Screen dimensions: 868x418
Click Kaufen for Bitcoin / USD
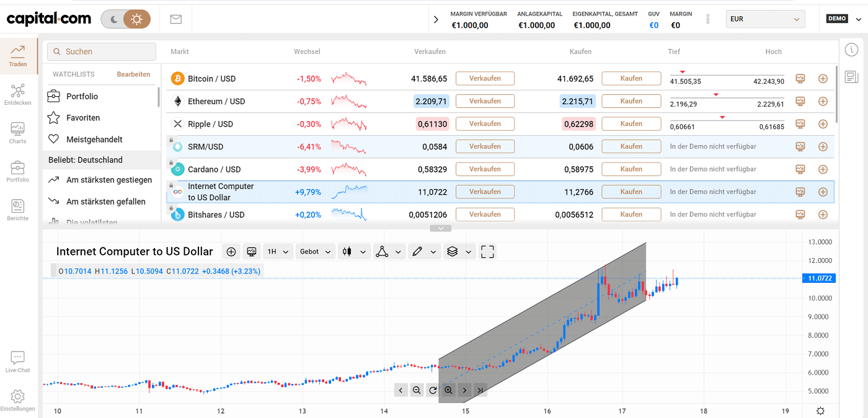[x=631, y=79]
